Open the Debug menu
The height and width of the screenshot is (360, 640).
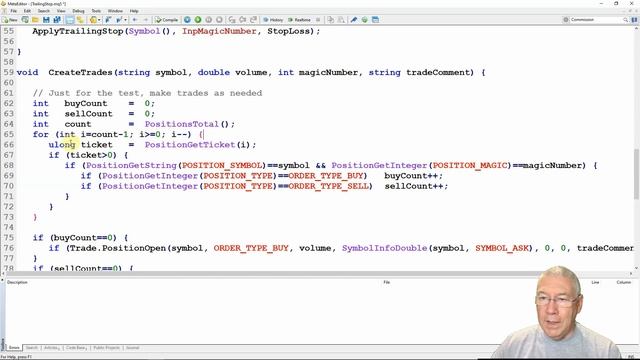pos(78,11)
